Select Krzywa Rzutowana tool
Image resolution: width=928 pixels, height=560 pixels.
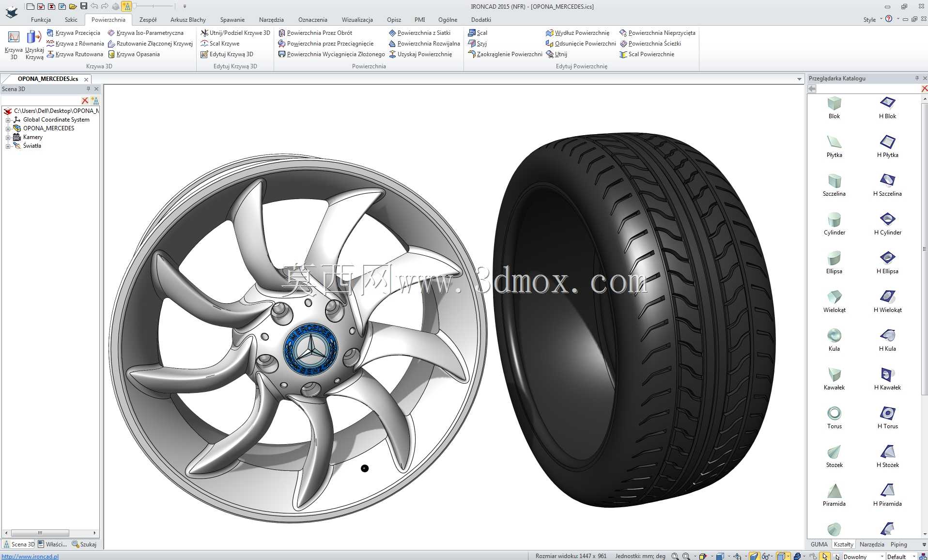tap(75, 54)
